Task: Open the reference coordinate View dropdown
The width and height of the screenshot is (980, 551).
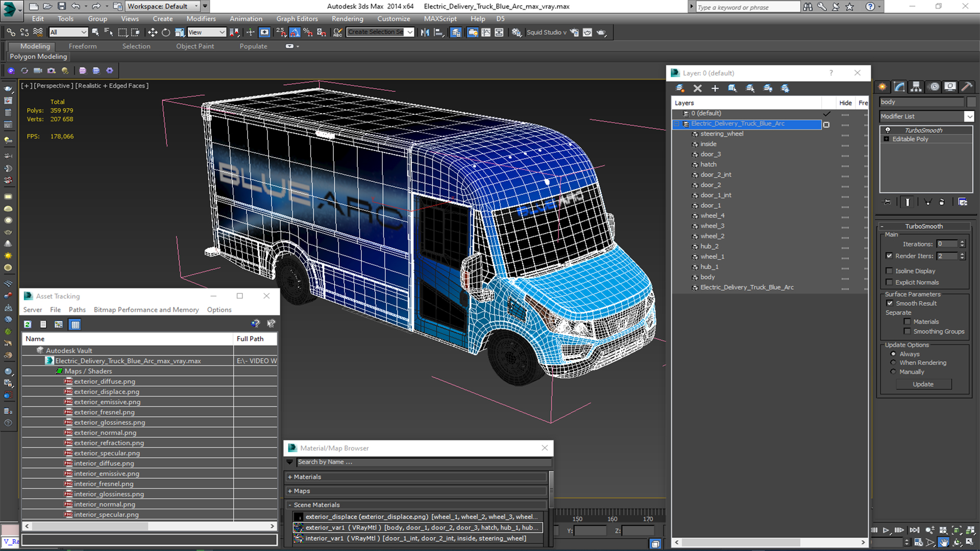Action: (x=207, y=32)
